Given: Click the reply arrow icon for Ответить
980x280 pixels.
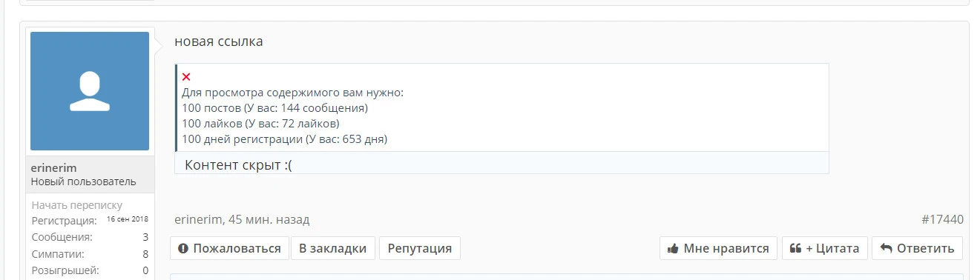Looking at the screenshot, I should click(x=886, y=249).
